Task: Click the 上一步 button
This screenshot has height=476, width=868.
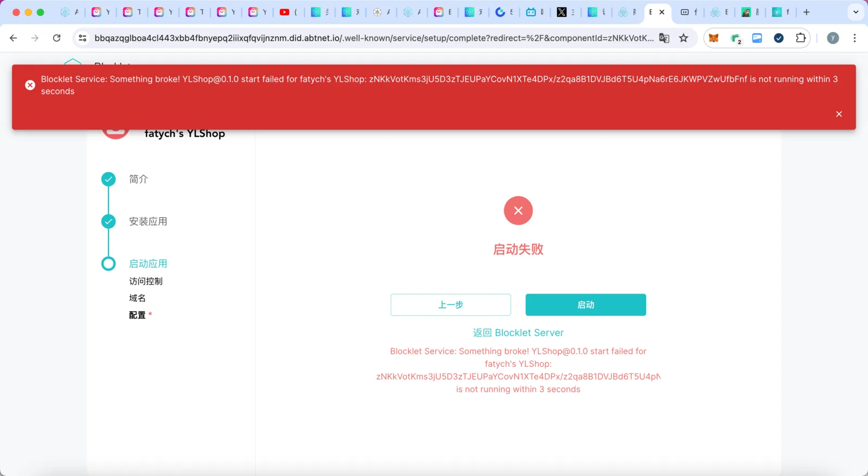Action: [x=451, y=305]
